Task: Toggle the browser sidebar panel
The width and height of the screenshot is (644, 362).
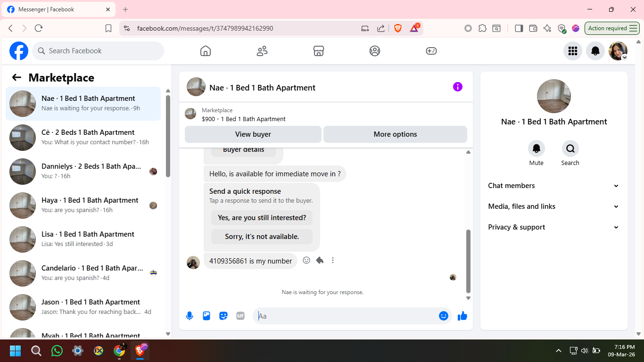Action: pyautogui.click(x=519, y=28)
